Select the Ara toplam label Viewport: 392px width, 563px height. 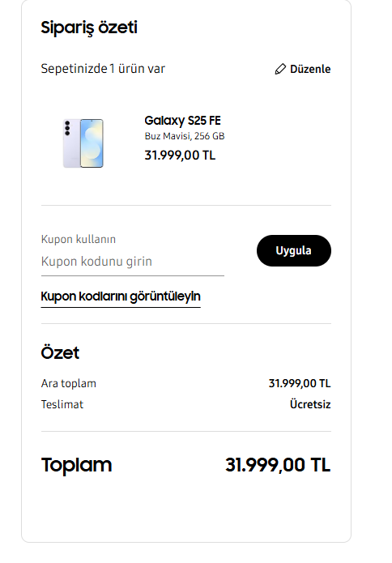pos(69,383)
